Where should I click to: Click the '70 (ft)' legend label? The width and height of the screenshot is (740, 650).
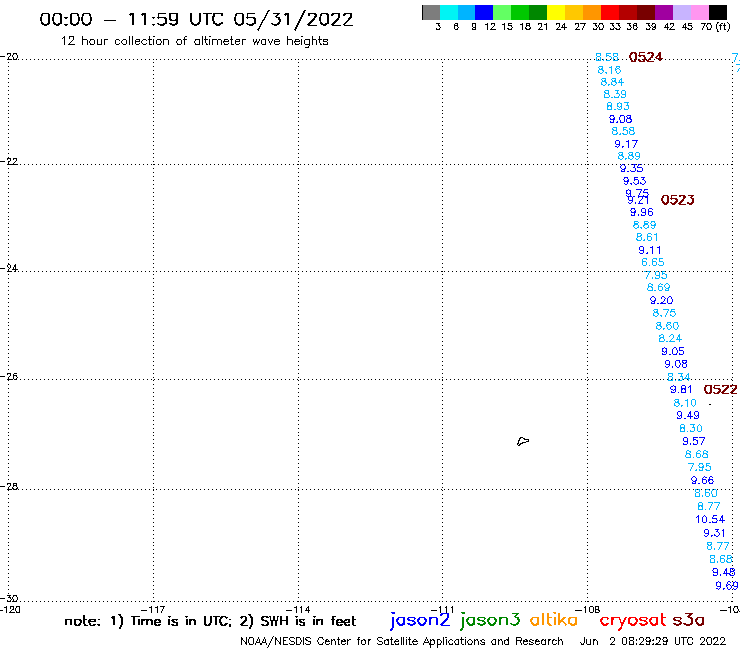[x=715, y=27]
